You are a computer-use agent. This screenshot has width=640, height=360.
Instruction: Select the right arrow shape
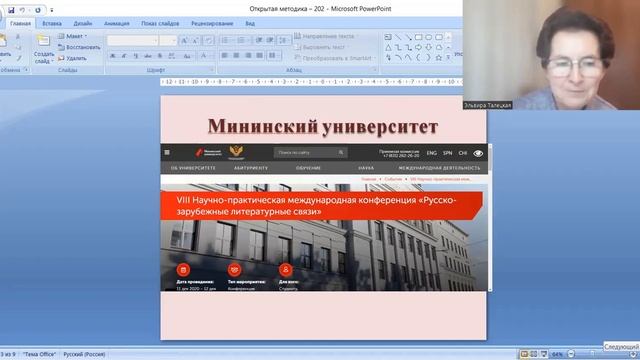(418, 48)
